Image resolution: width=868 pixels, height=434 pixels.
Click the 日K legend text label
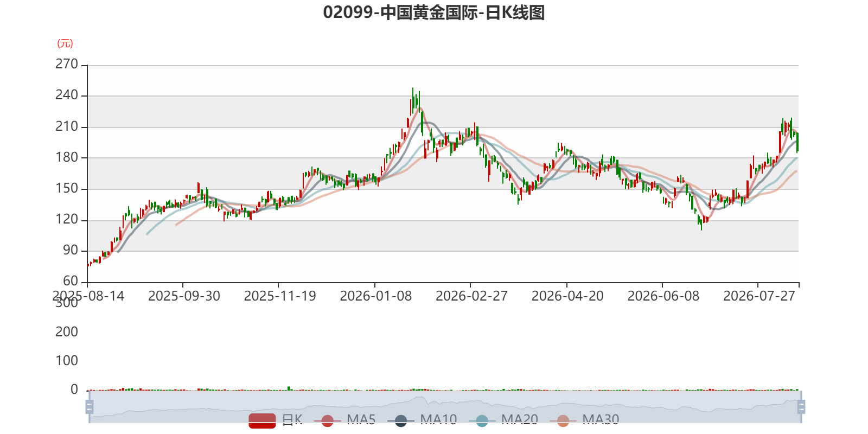(292, 419)
